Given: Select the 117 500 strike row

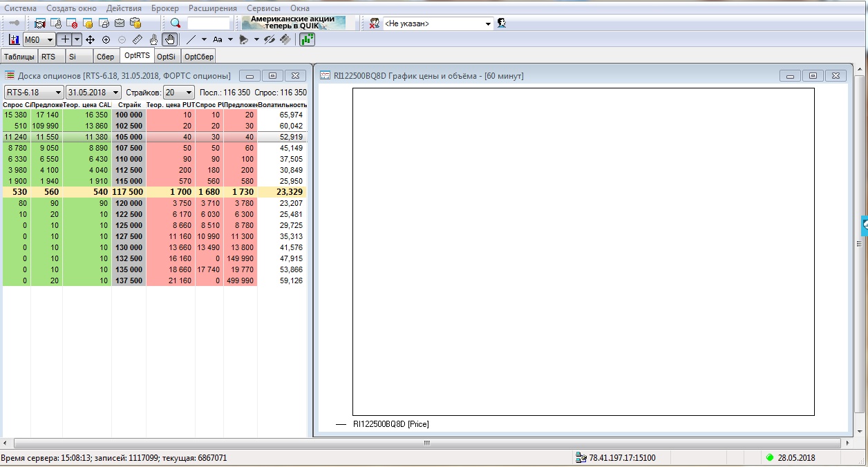Looking at the screenshot, I should pyautogui.click(x=155, y=192).
